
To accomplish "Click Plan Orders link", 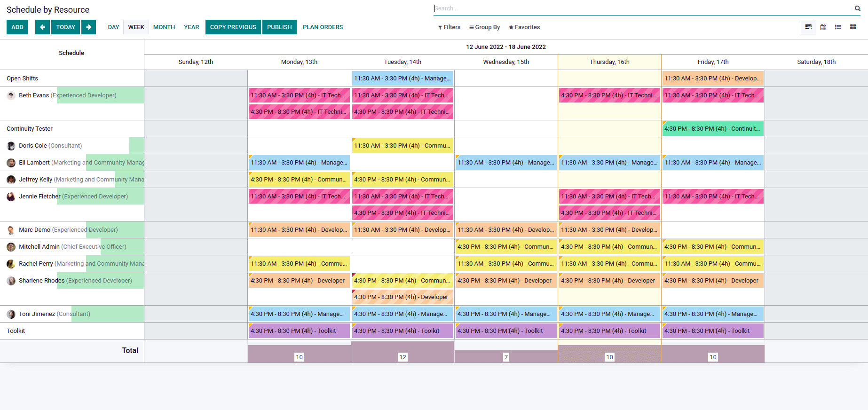I will click(x=323, y=27).
